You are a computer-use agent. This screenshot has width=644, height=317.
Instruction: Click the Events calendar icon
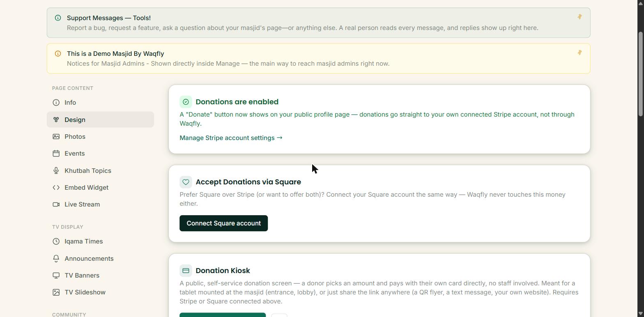point(56,153)
